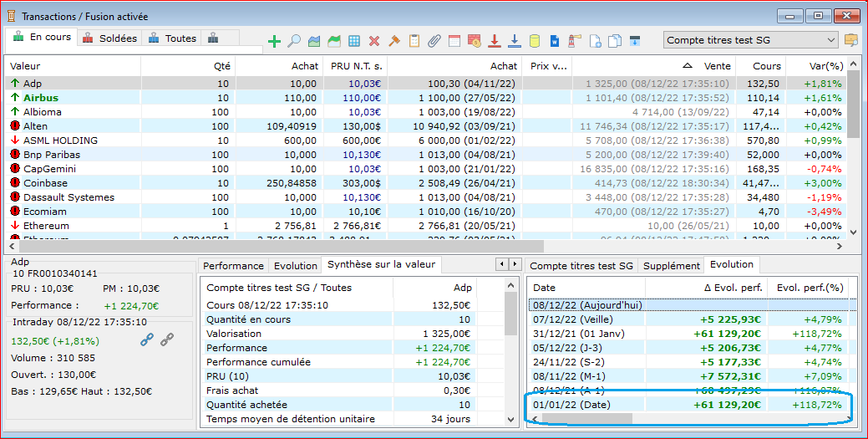Screen dimensions: 868x439
Task: Open the Supplément tab
Action: click(x=672, y=266)
